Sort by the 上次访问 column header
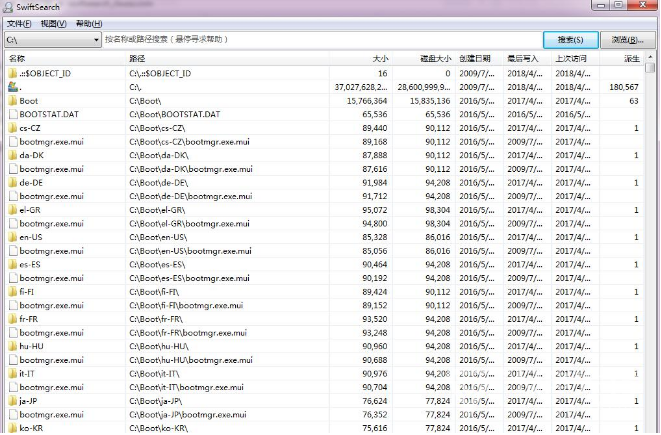The width and height of the screenshot is (661, 435). tap(575, 59)
